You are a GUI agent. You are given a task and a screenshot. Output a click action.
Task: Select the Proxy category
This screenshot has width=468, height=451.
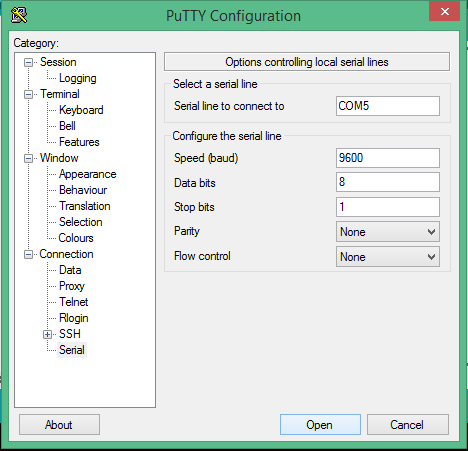[72, 286]
